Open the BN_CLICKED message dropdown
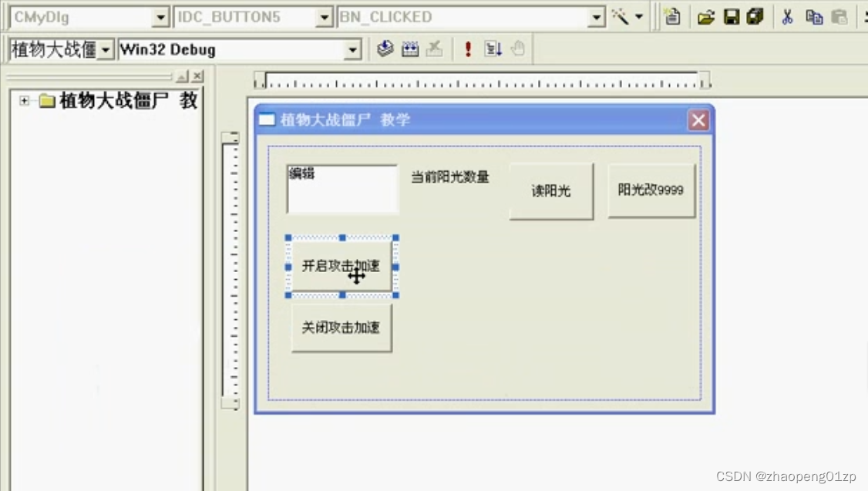Screen dimensions: 868x491 [x=596, y=17]
